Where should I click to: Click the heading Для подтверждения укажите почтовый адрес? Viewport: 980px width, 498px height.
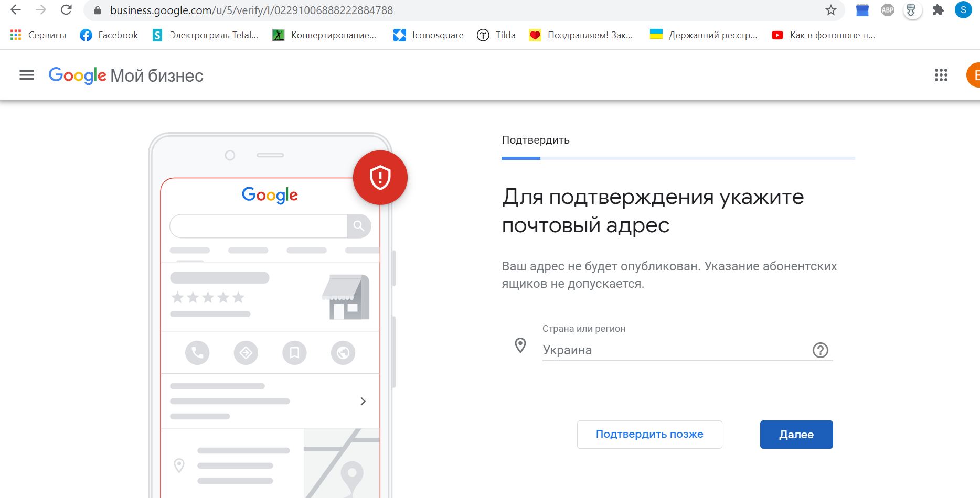pyautogui.click(x=653, y=211)
